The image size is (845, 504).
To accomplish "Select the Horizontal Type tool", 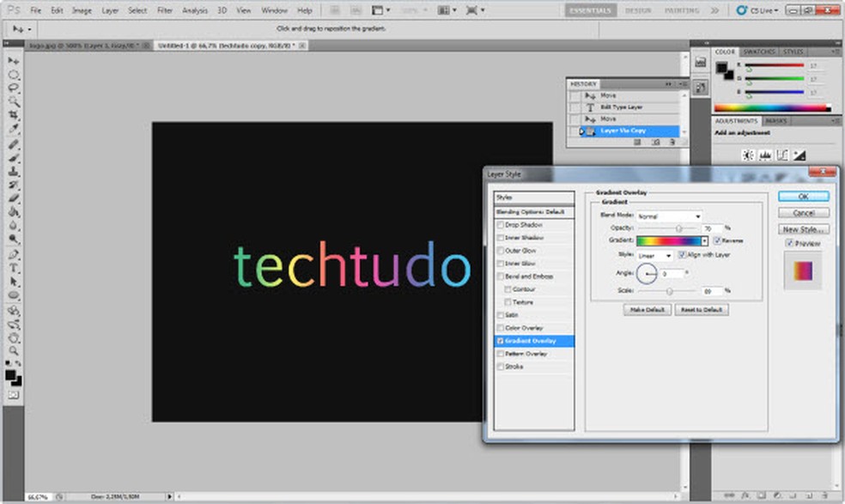I will pos(14,268).
